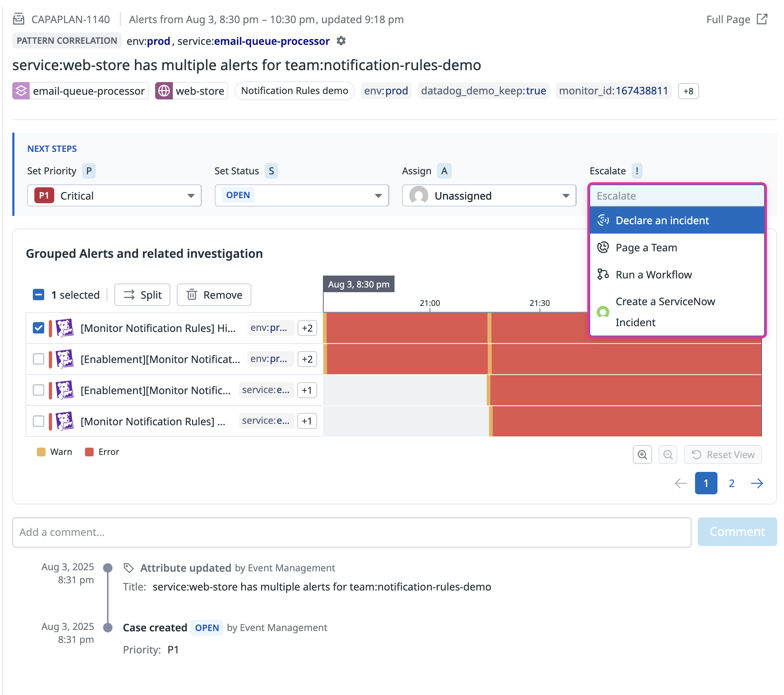Click the case inbox icon beside CAPAPLAN-1140
784x695 pixels.
pyautogui.click(x=18, y=19)
